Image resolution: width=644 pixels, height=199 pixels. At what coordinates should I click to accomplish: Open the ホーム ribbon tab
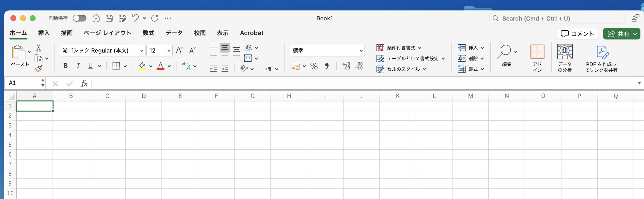pyautogui.click(x=18, y=33)
